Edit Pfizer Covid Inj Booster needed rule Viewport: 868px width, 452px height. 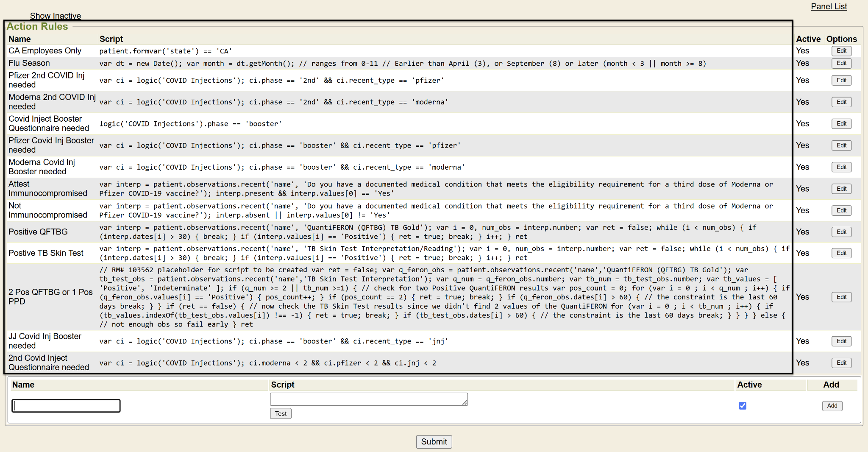[x=841, y=145]
